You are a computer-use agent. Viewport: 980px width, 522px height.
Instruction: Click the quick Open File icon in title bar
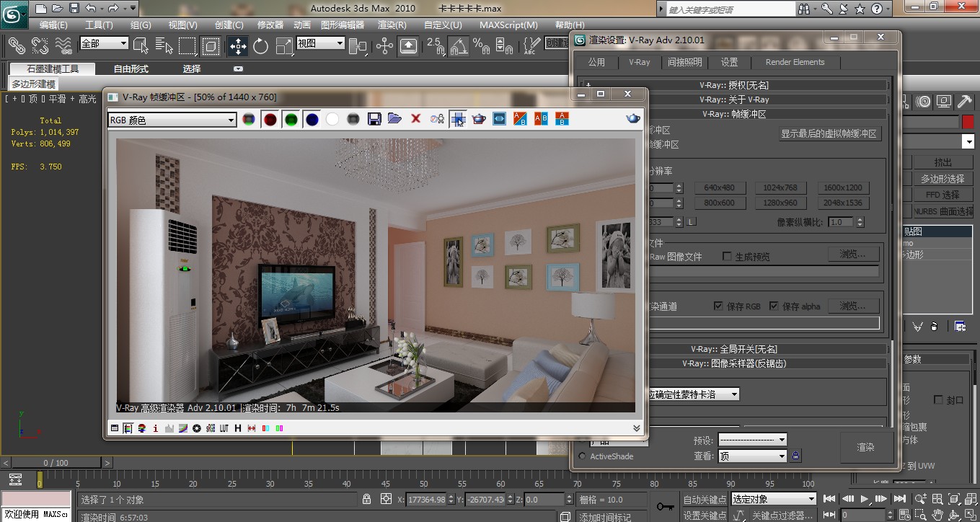pos(58,9)
